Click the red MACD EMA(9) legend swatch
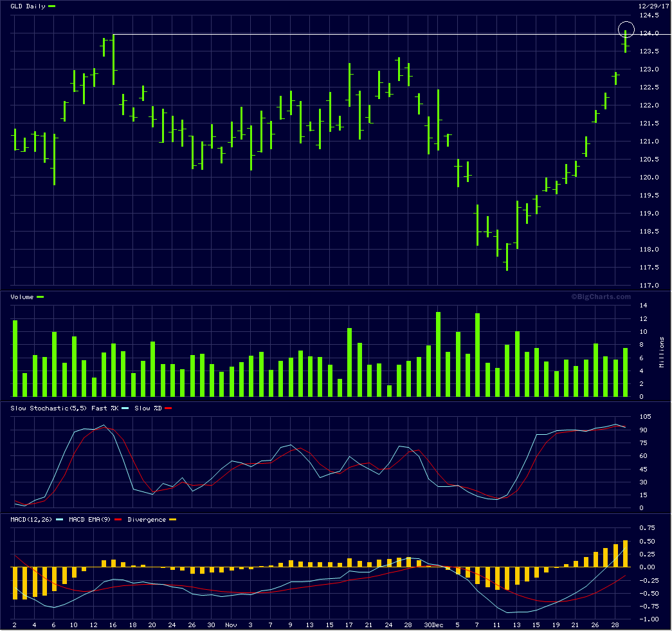This screenshot has width=672, height=631. [x=119, y=519]
